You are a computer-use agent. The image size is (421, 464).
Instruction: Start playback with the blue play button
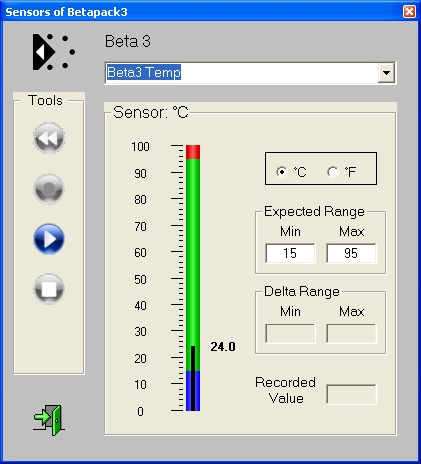49,239
